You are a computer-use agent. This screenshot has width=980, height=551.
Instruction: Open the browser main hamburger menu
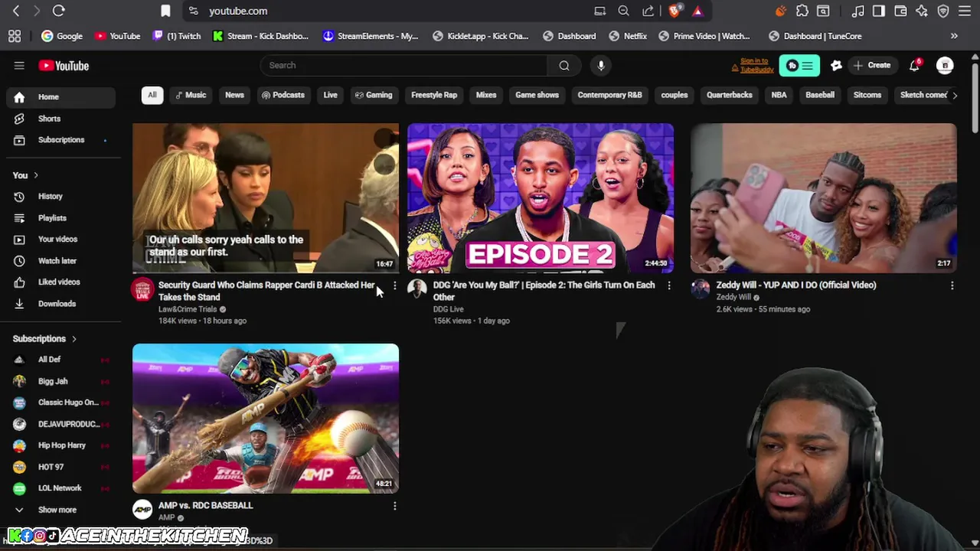(x=965, y=11)
